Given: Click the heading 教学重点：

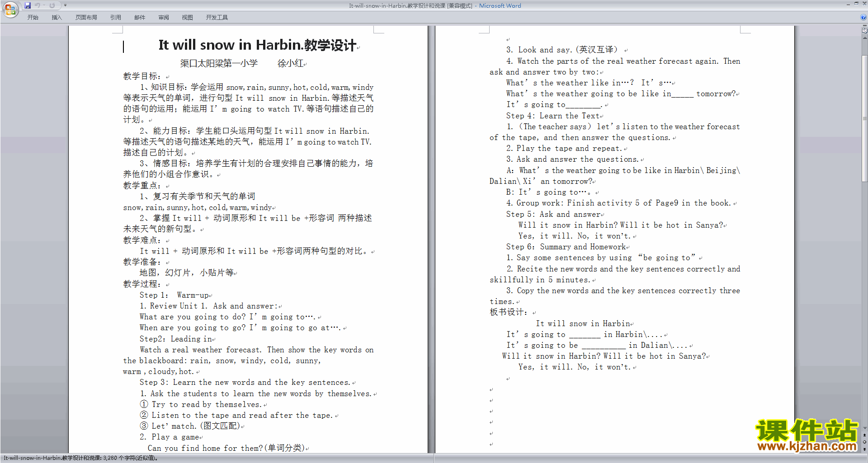Looking at the screenshot, I should point(142,186).
